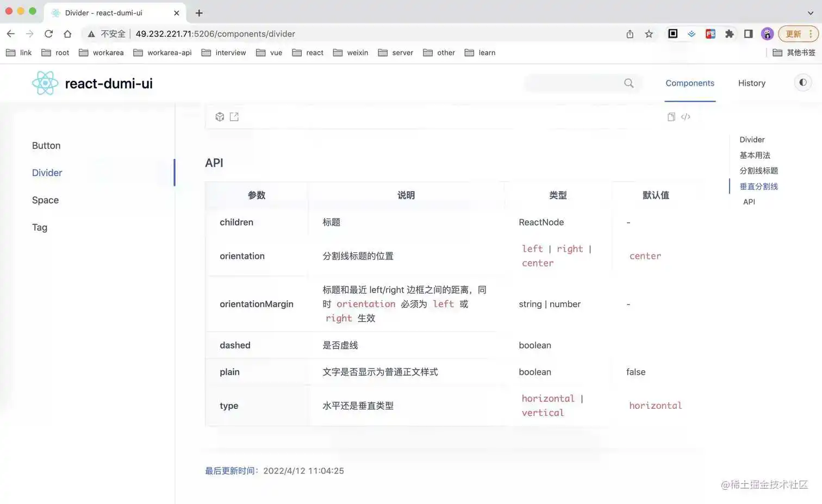Switch to the Components nav tab

click(x=690, y=83)
